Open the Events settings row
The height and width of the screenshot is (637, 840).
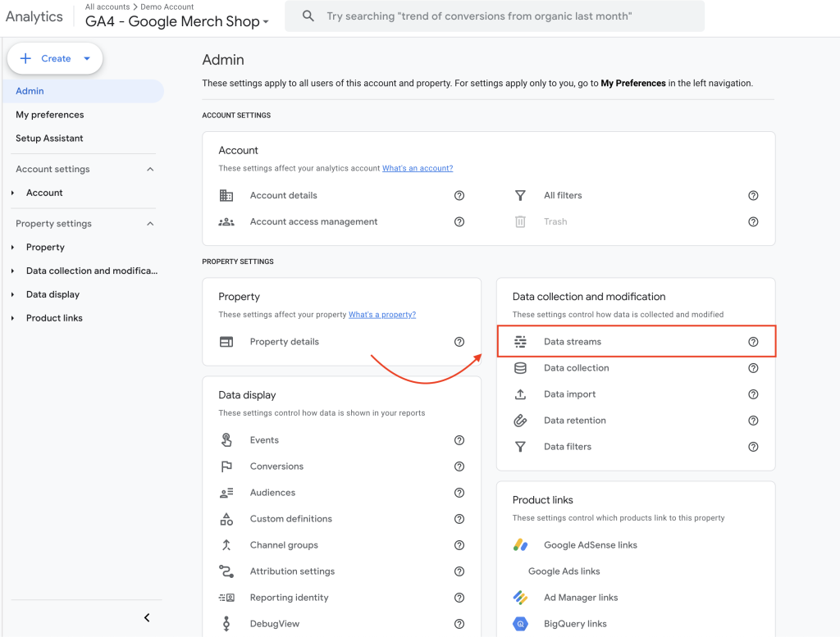point(342,440)
